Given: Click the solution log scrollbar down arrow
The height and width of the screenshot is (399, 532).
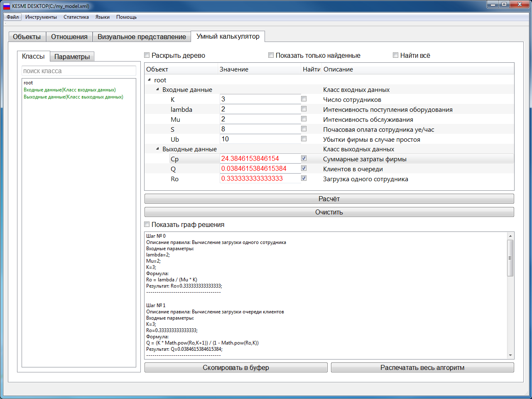Looking at the screenshot, I should 510,355.
